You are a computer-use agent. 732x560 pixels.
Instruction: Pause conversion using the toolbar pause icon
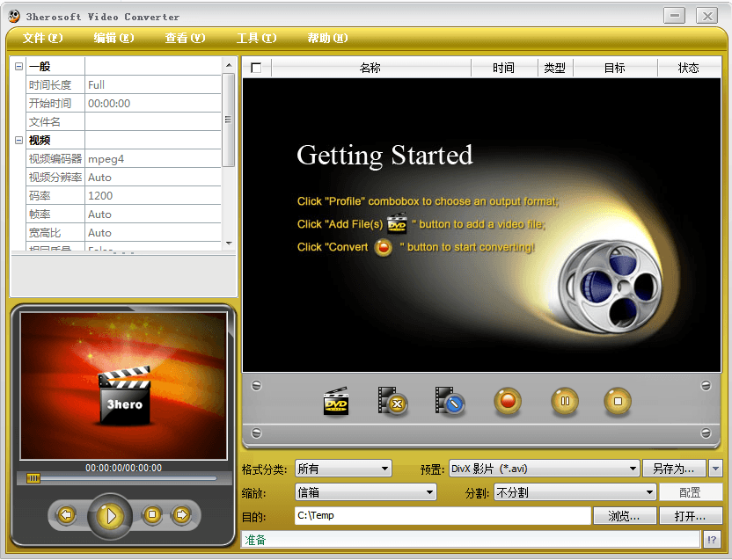point(565,402)
